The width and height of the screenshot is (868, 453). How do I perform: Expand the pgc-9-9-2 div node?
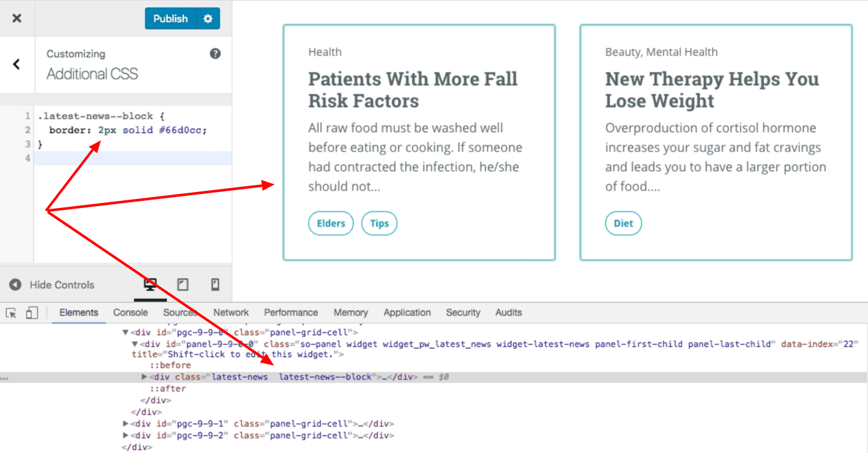126,436
